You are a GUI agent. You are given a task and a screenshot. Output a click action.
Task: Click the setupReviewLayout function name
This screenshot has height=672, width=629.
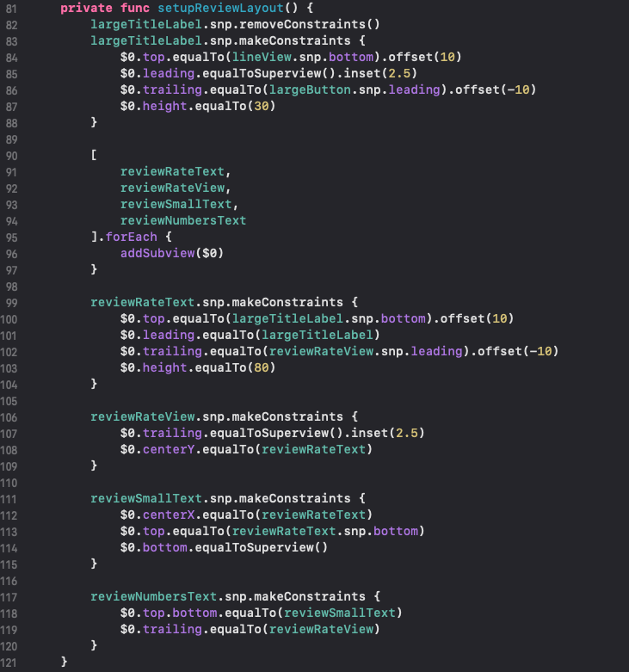point(221,8)
